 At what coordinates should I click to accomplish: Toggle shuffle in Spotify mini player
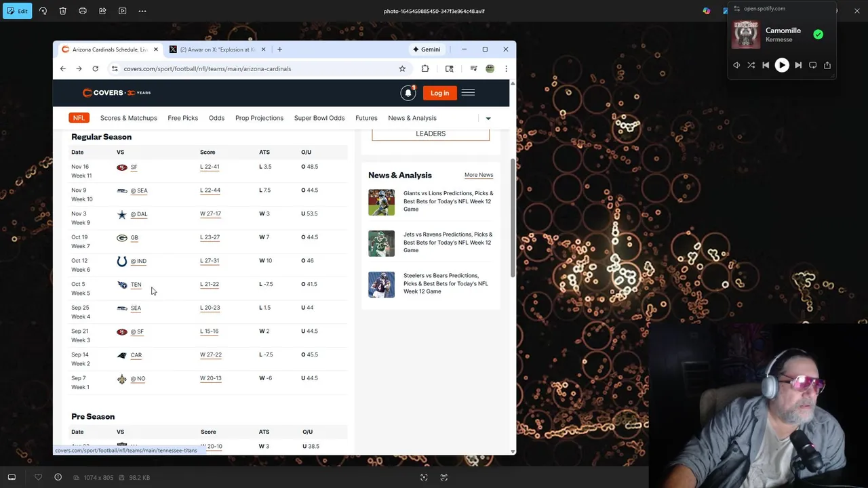point(751,65)
